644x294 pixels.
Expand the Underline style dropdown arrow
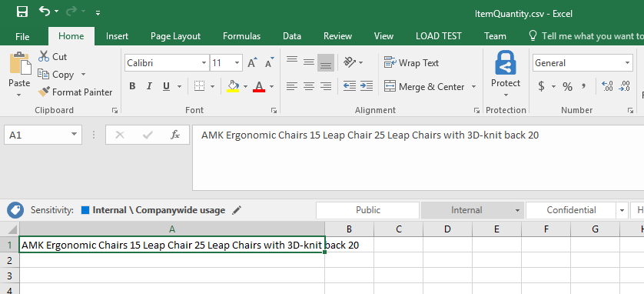180,87
